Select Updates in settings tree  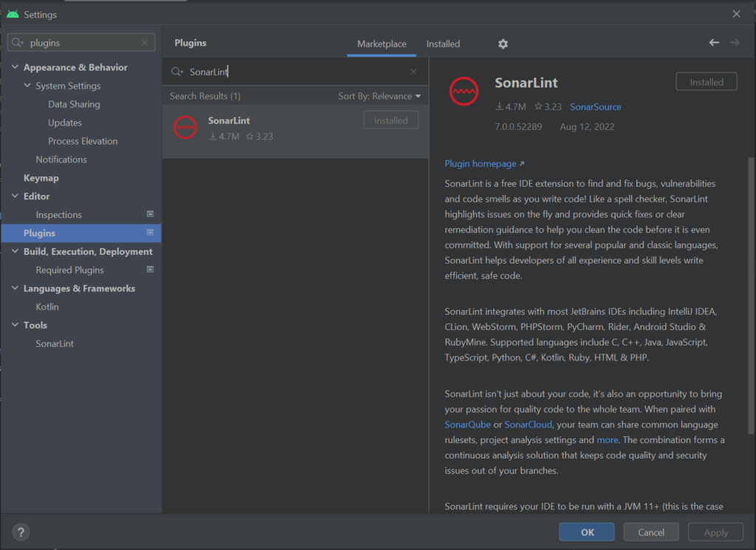click(x=65, y=123)
